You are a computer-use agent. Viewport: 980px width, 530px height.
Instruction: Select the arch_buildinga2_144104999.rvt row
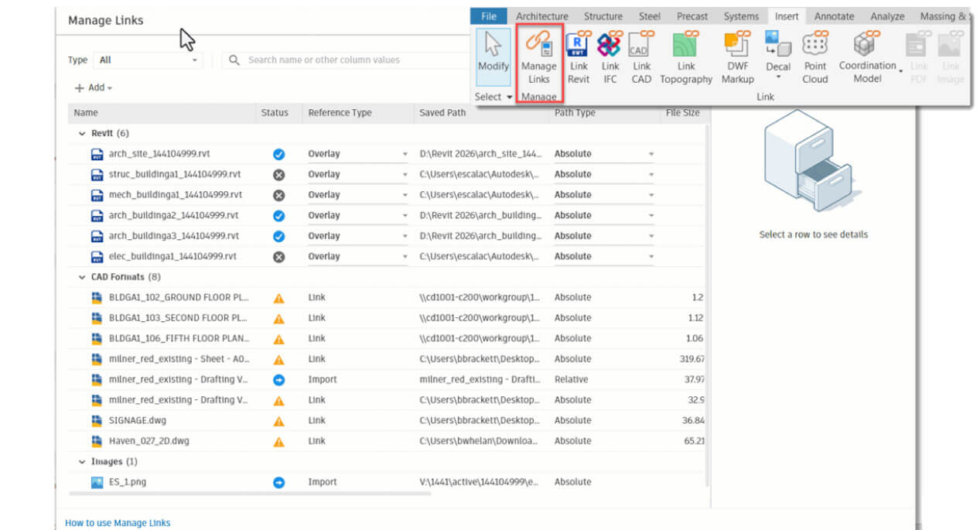(x=387, y=215)
